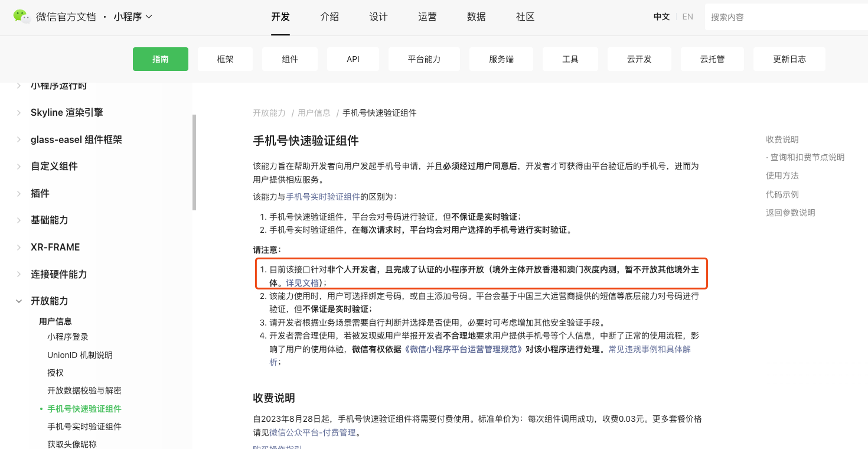Switch to the 开发 top tab

[280, 17]
